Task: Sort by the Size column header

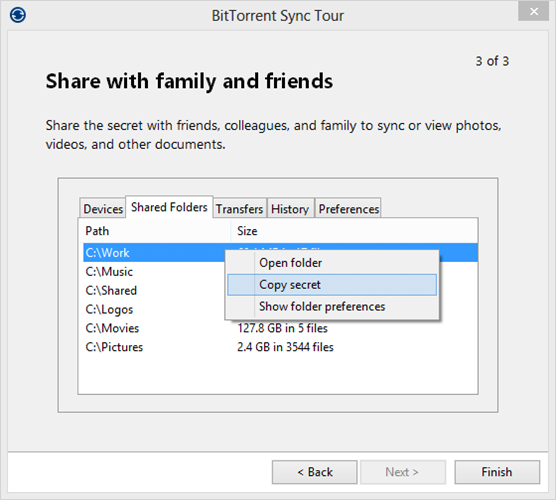Action: pos(354,231)
